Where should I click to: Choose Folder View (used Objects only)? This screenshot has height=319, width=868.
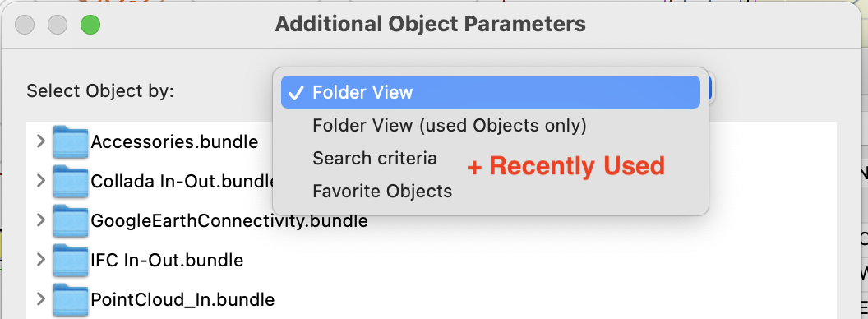click(491, 125)
